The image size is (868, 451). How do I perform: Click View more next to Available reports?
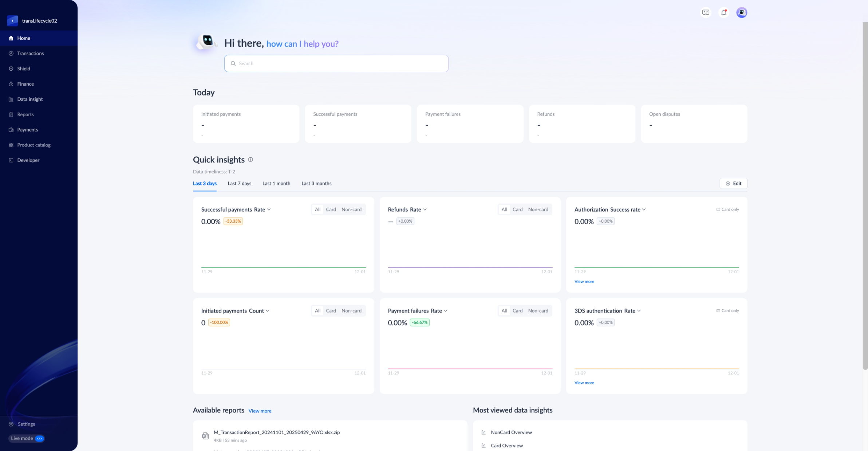click(x=260, y=411)
